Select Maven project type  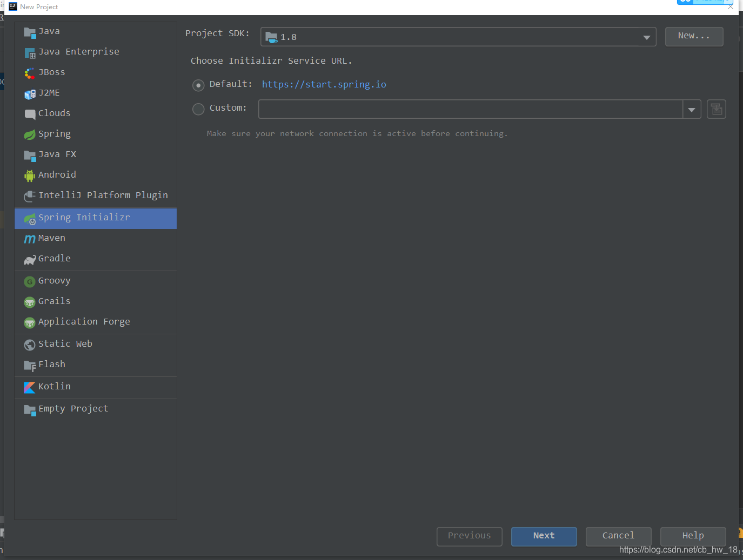[96, 238]
